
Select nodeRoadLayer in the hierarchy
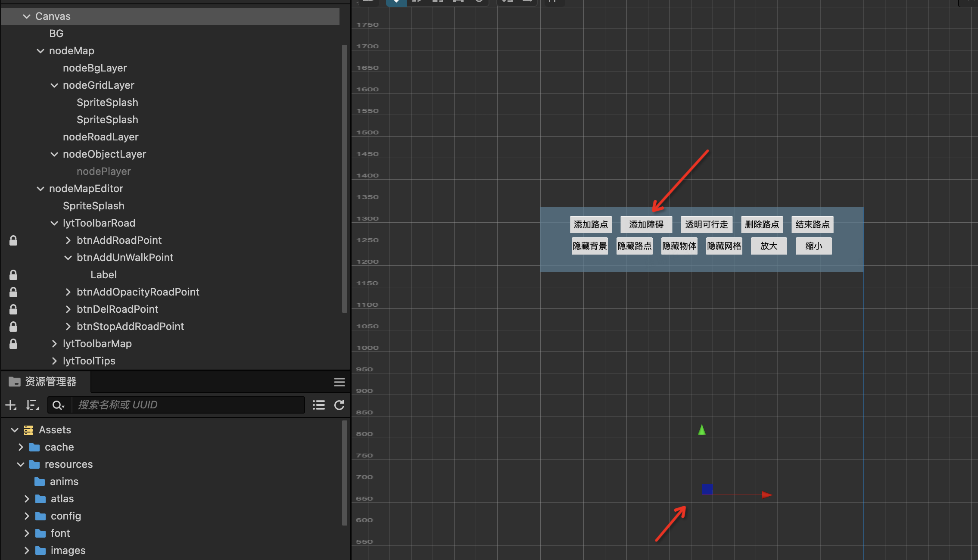pyautogui.click(x=100, y=137)
